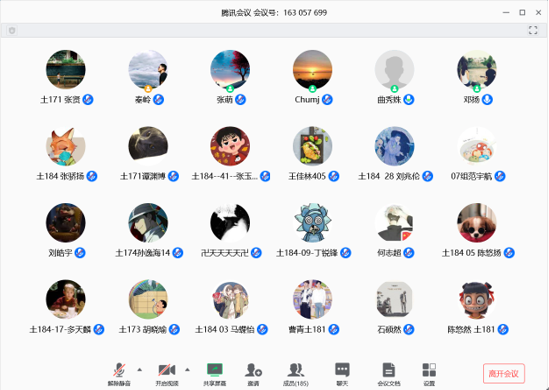This screenshot has height=390, width=549.
Task: Expand the audio options arrow beside the microphone
Action: (140, 370)
